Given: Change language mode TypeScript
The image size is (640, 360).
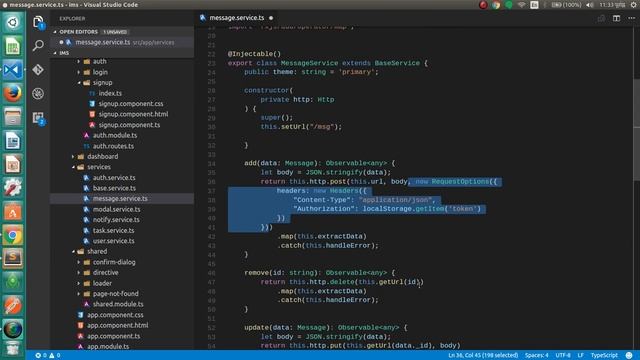Looking at the screenshot, I should (x=604, y=355).
